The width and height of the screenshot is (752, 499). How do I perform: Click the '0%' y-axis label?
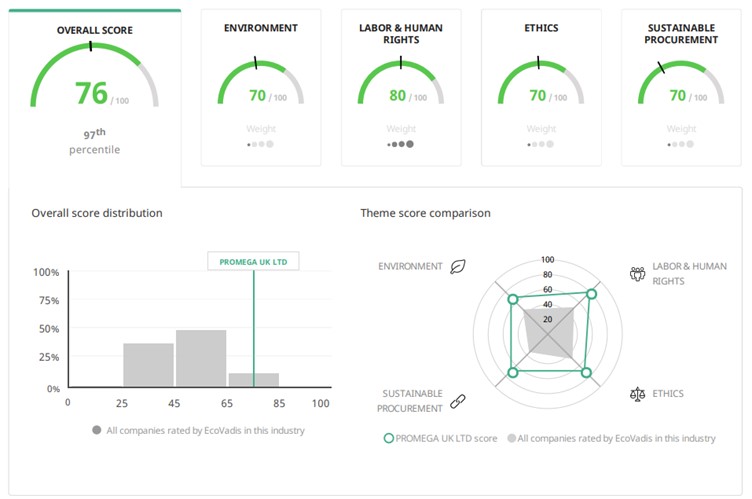pyautogui.click(x=53, y=389)
